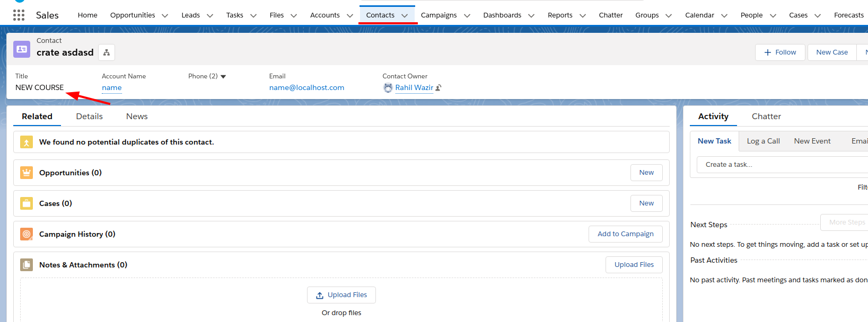Open Cases nav dropdown chevron
The image size is (868, 322).
[818, 16]
